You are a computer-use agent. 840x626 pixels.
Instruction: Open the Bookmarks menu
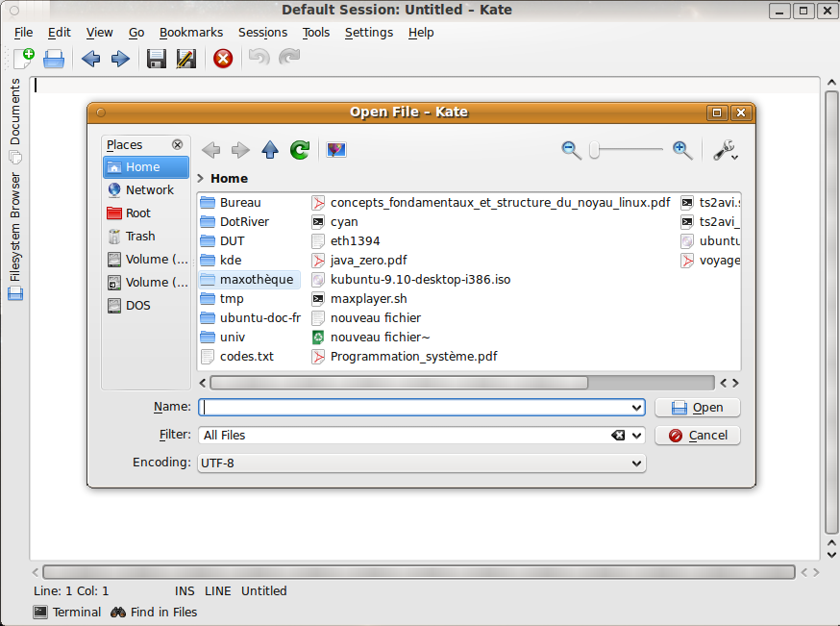pyautogui.click(x=191, y=33)
